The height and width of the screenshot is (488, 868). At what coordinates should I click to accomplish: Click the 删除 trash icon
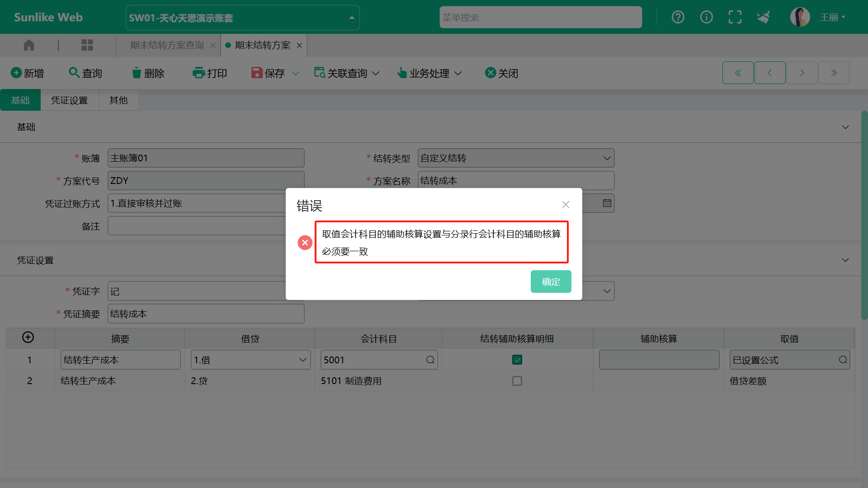pos(137,73)
